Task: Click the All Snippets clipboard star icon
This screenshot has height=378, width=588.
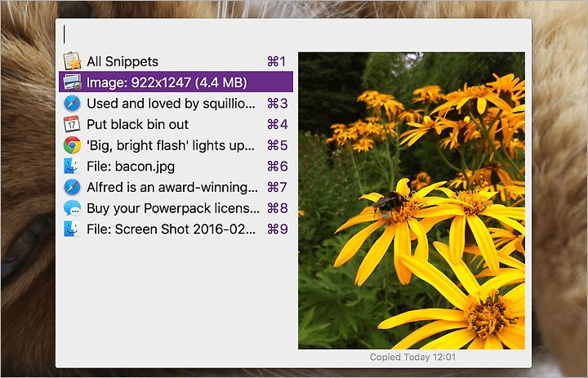Action: (x=72, y=61)
